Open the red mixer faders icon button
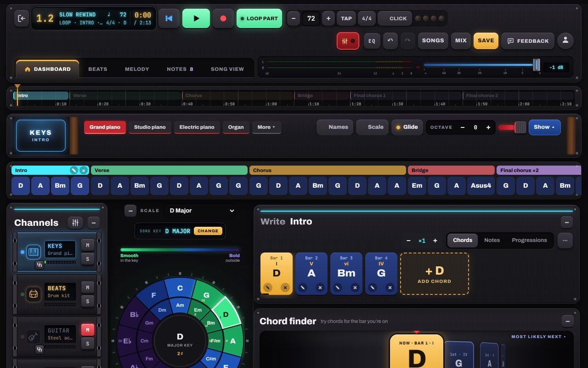This screenshot has height=368, width=588. coord(348,41)
